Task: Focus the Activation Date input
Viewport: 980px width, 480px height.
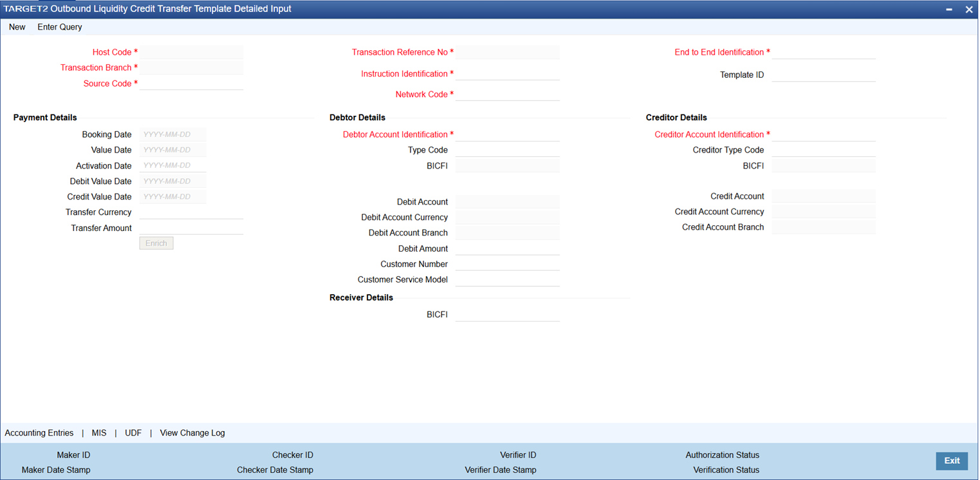Action: point(172,165)
